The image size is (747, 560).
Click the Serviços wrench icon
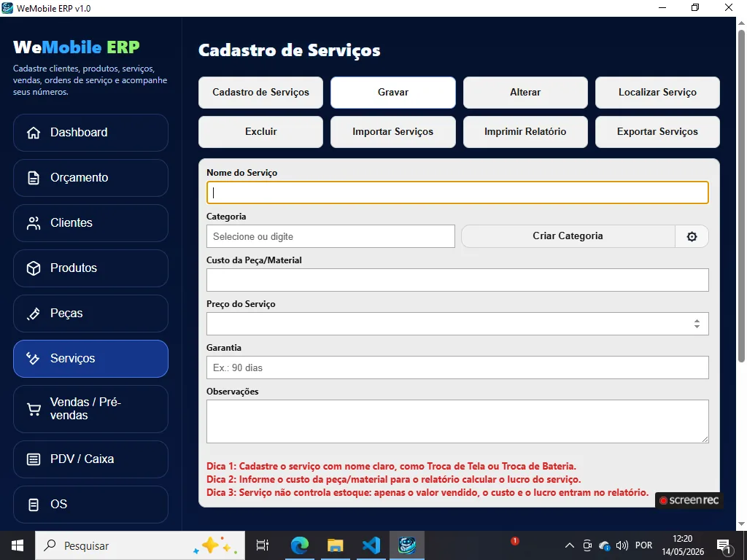point(34,359)
